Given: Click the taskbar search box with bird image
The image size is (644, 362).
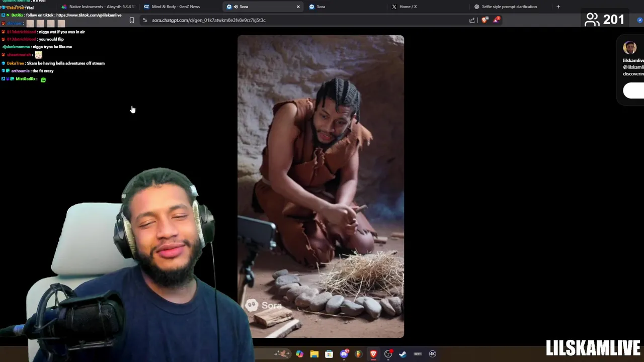Looking at the screenshot, I should (x=272, y=354).
